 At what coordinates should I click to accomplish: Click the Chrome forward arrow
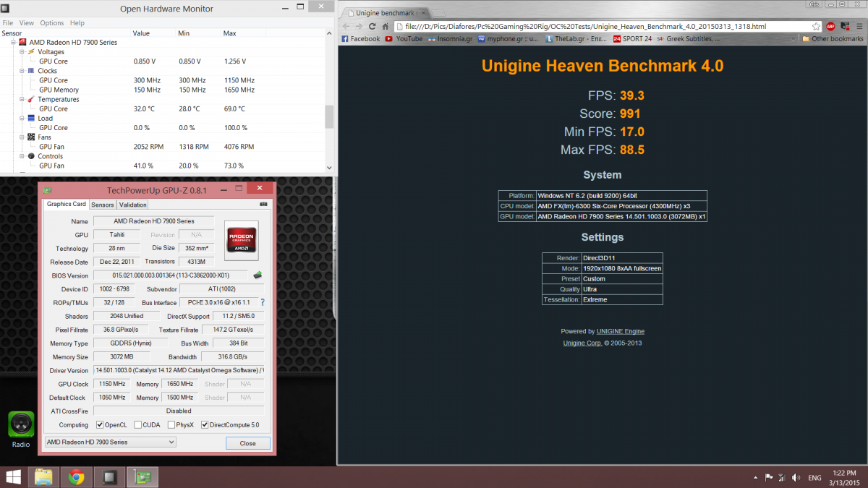359,27
